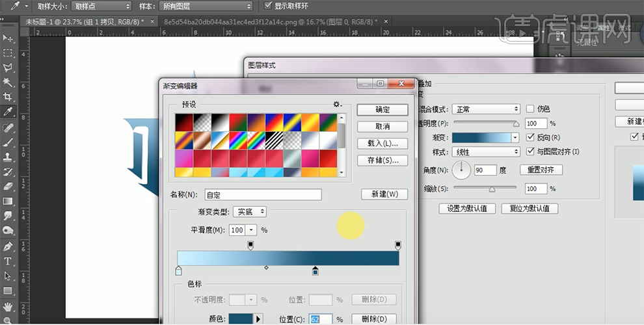Open color stop 颜色 arrow menu

click(x=258, y=319)
